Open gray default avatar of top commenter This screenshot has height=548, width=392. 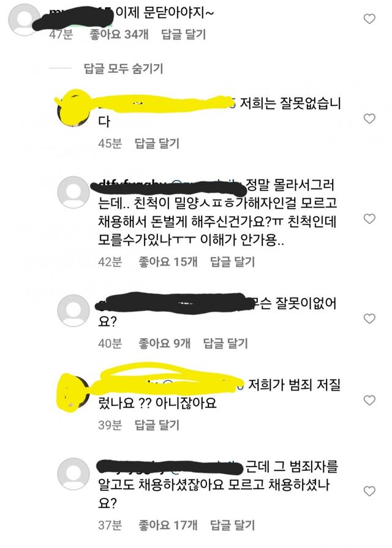coord(24,19)
